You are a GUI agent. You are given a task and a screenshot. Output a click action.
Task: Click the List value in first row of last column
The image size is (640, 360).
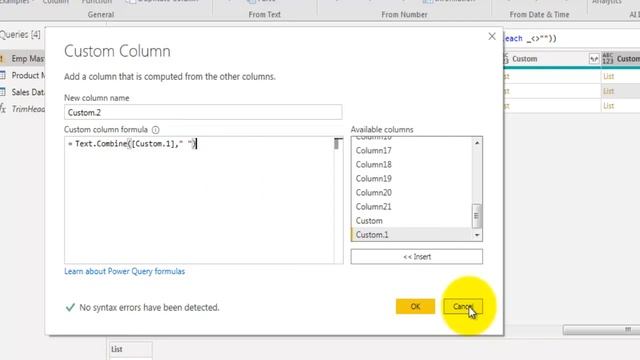609,76
